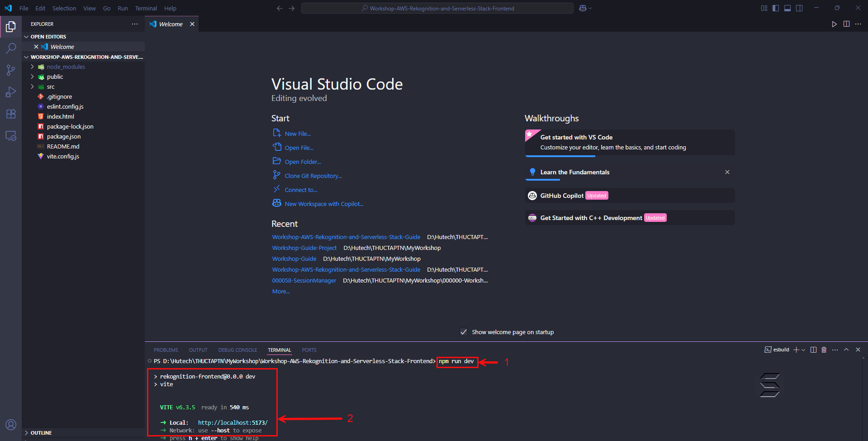Split the terminal pane
The height and width of the screenshot is (441, 868).
(x=813, y=350)
